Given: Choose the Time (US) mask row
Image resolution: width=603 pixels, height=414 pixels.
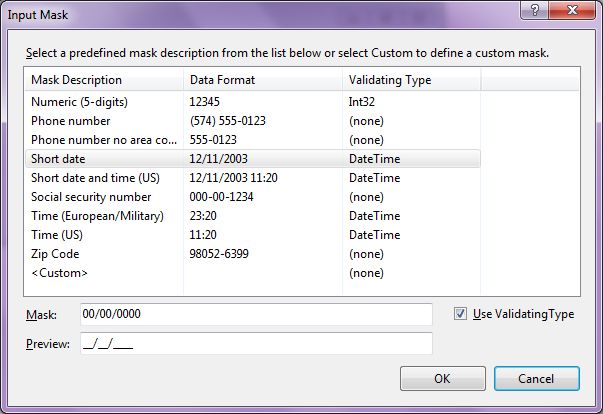Looking at the screenshot, I should 253,234.
